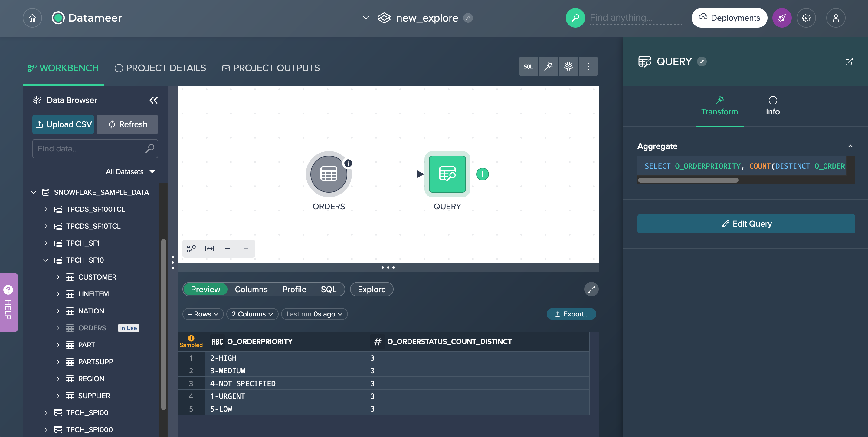Viewport: 868px width, 437px height.
Task: Open QUERY panel in external view
Action: tap(849, 61)
